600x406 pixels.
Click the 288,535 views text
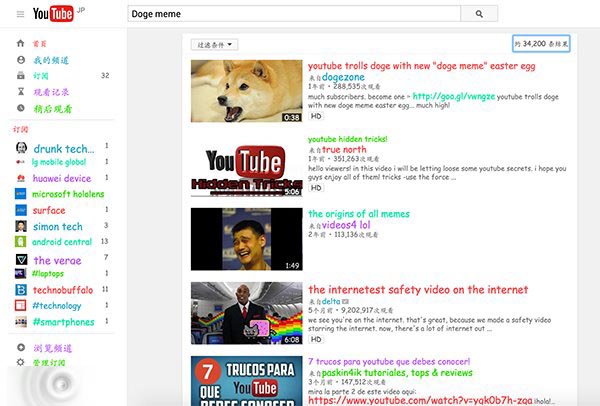tap(357, 86)
